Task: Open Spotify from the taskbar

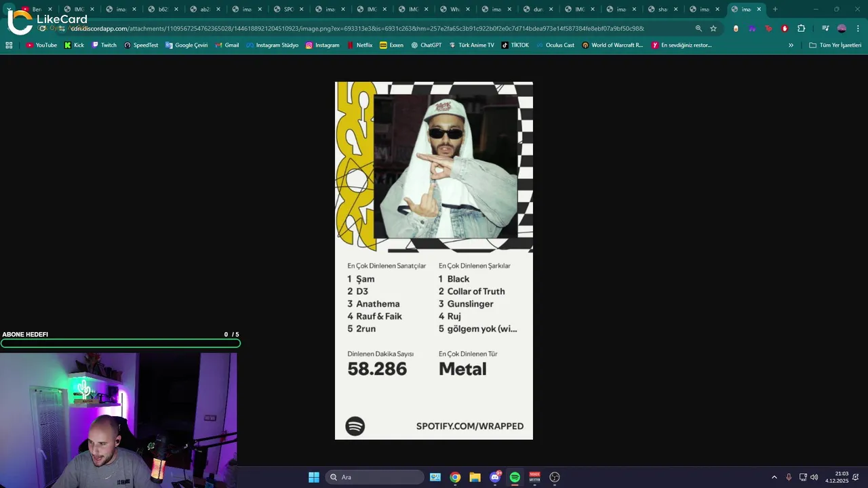Action: pos(515,477)
